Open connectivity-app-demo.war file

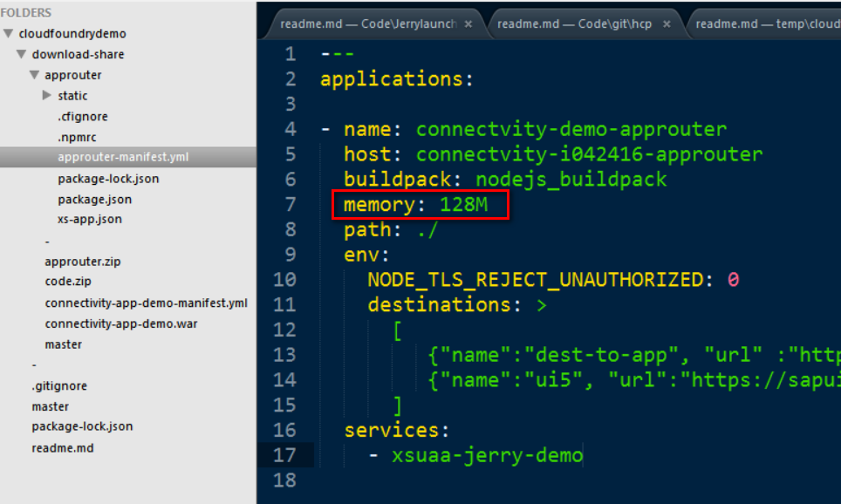pyautogui.click(x=121, y=324)
